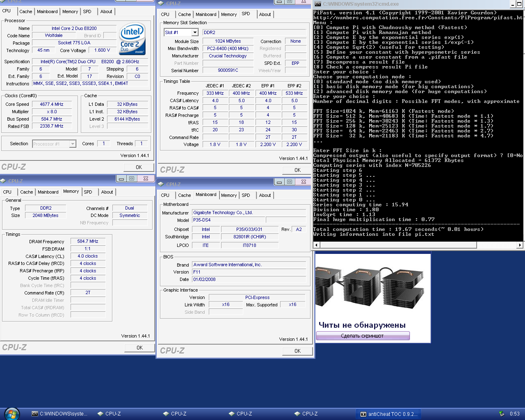Click the Intel Core 2 Duo logo
The width and height of the screenshot is (525, 420).
pyautogui.click(x=132, y=39)
